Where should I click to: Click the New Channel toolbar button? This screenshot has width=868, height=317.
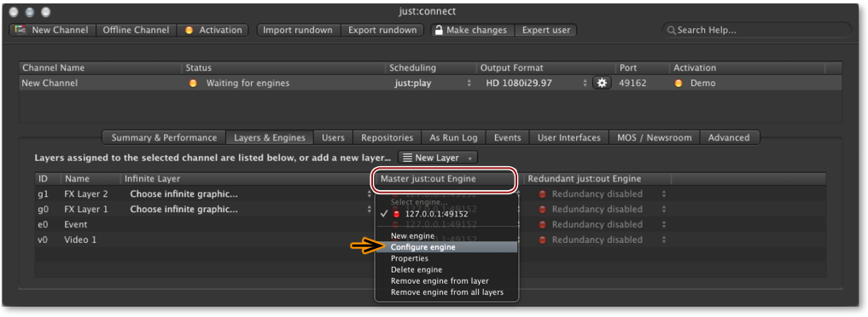53,31
